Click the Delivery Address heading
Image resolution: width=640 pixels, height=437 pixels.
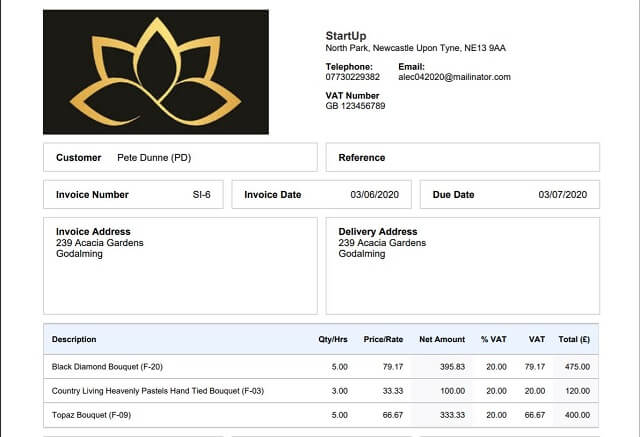tap(378, 232)
